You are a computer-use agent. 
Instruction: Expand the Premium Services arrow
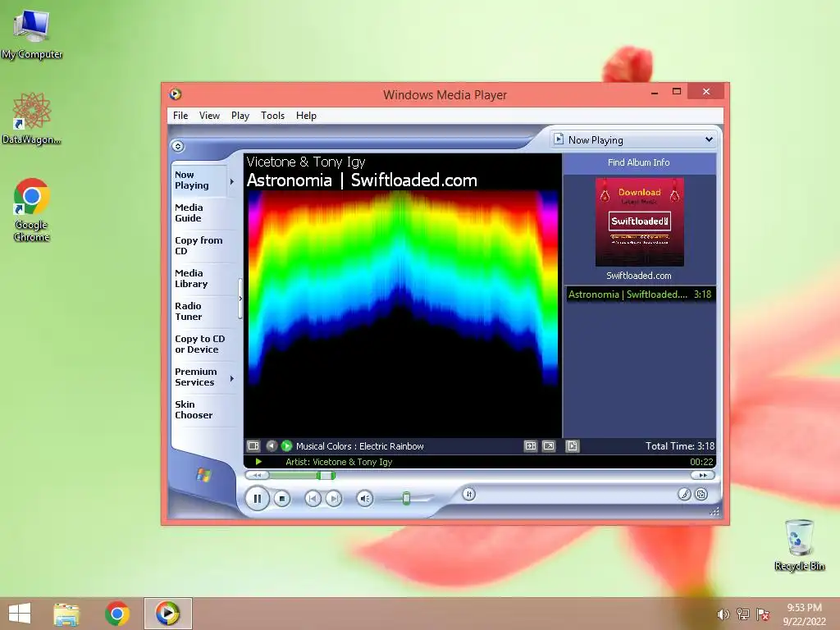coord(232,379)
